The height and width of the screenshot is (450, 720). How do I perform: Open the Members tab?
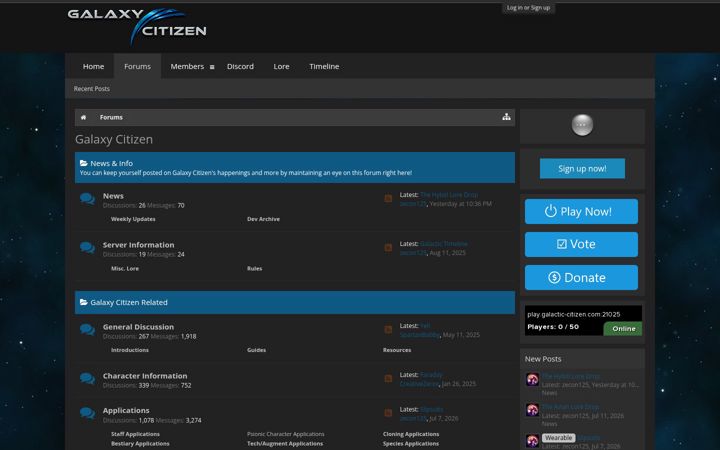(187, 66)
